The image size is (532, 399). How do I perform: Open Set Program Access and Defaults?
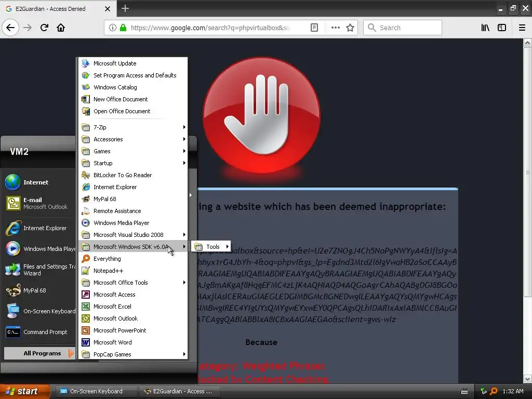[x=132, y=75]
